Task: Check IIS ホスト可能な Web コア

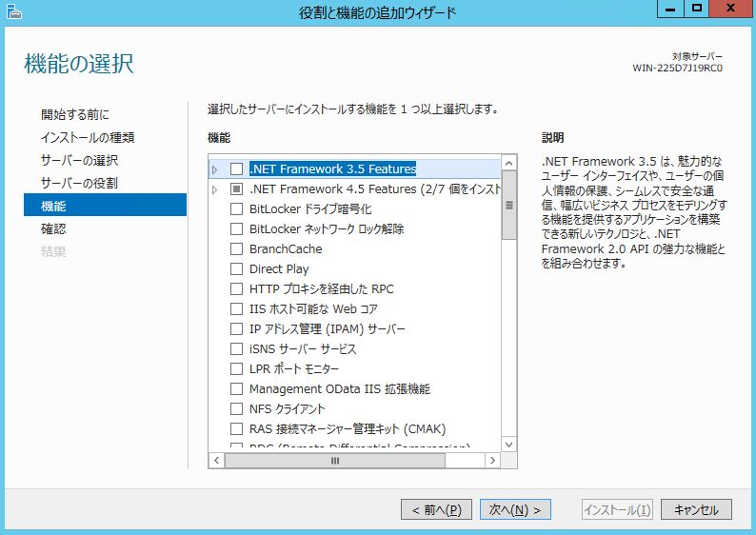Action: coord(236,309)
